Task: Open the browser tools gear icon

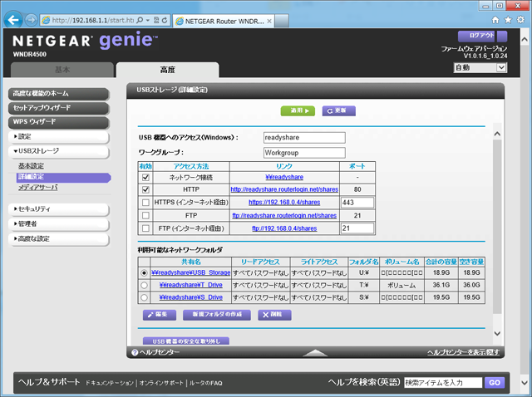Action: pos(520,18)
